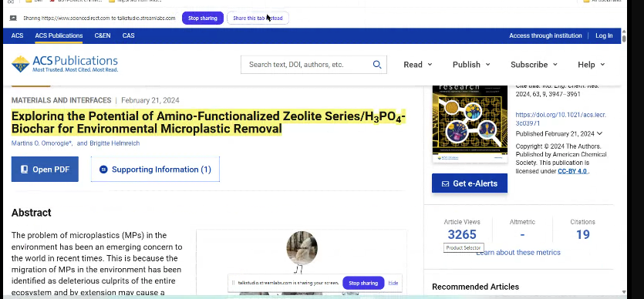Click author link Brigitte Helmreich

point(115,143)
